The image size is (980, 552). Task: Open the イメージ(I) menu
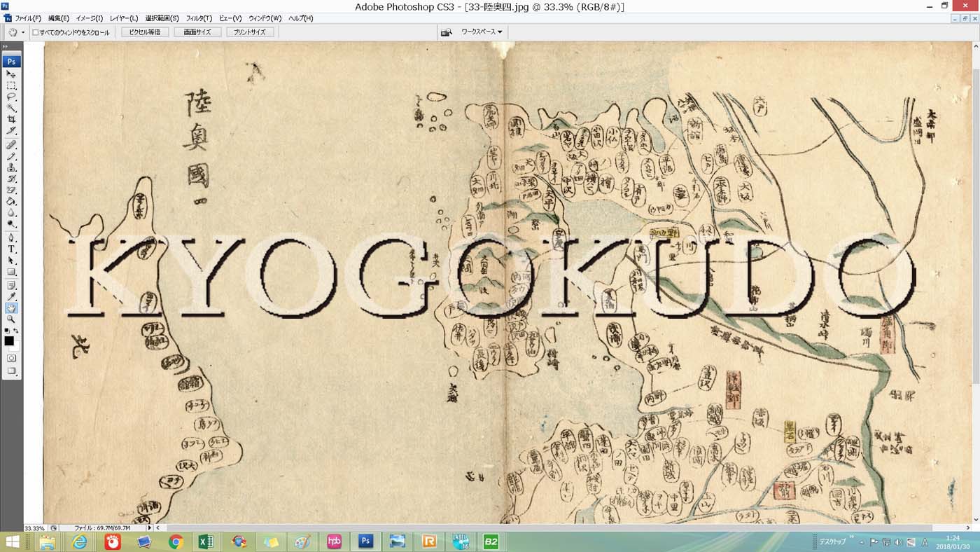click(89, 18)
